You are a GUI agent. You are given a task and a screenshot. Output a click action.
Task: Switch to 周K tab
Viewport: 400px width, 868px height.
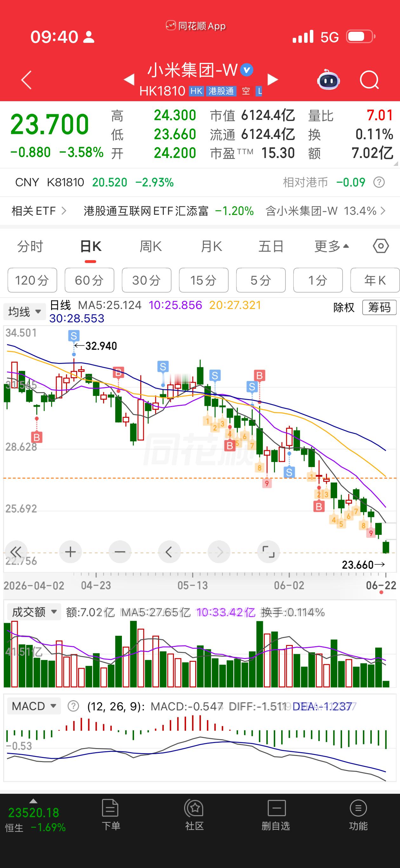coord(151,246)
